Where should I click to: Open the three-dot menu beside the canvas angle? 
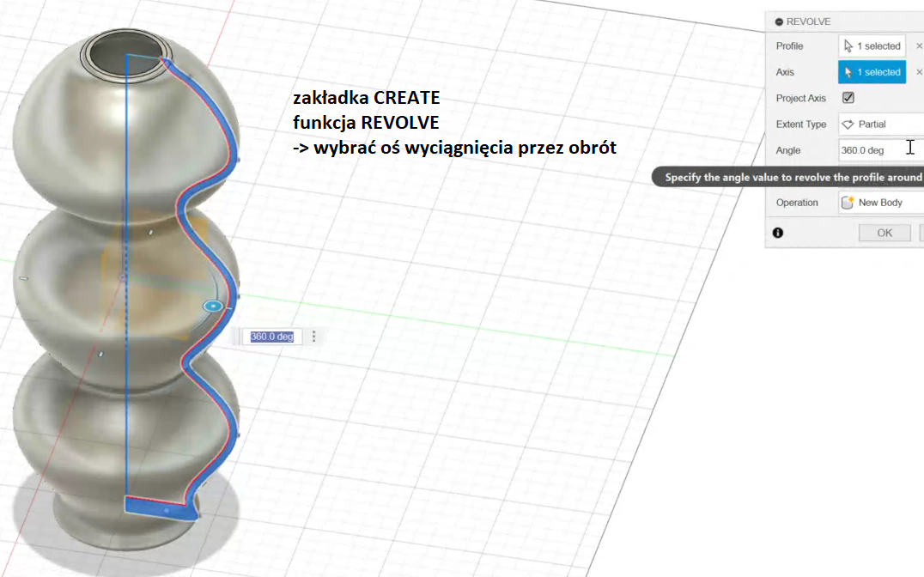coord(313,337)
